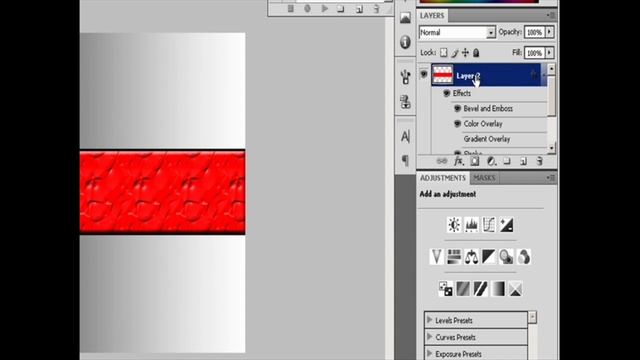Screen dimensions: 640x360
Task: Add an Exposure adjustment
Action: pos(507,225)
